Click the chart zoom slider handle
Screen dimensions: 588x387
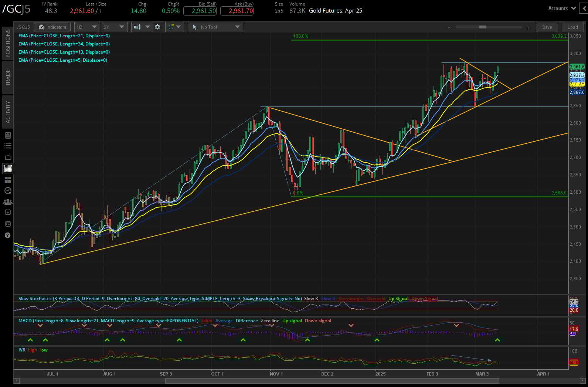[482, 27]
